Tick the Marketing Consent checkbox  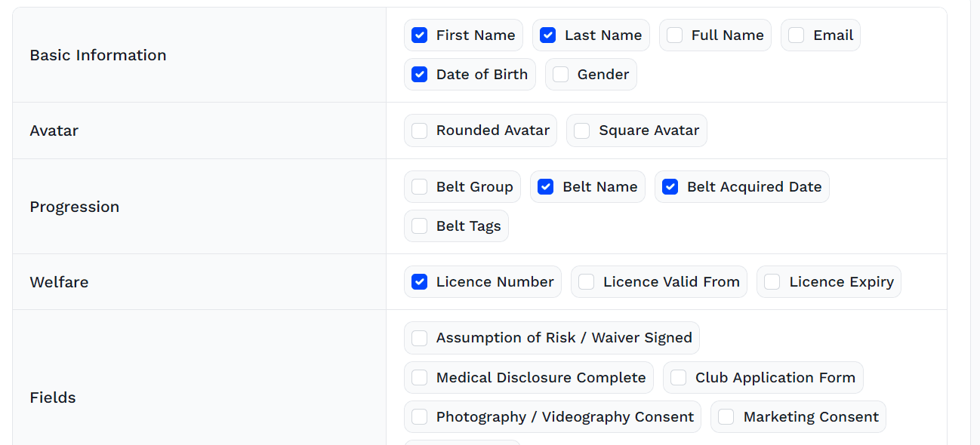click(726, 417)
